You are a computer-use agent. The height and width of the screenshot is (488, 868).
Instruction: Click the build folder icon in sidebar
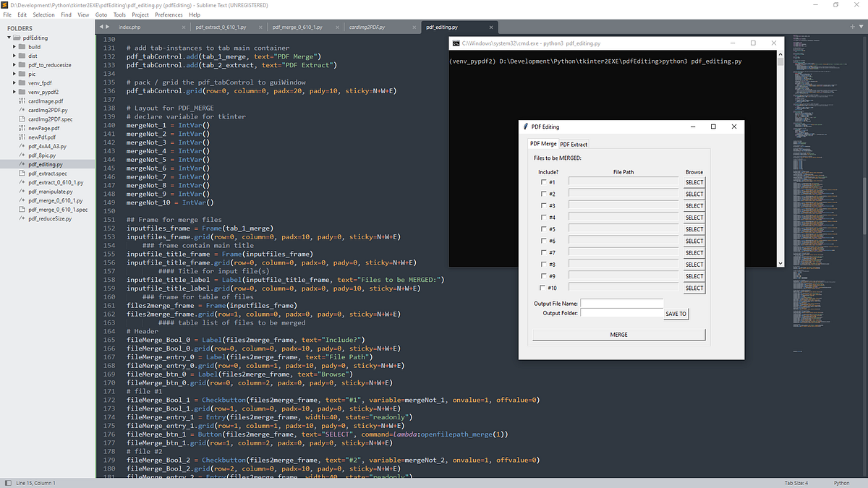22,46
